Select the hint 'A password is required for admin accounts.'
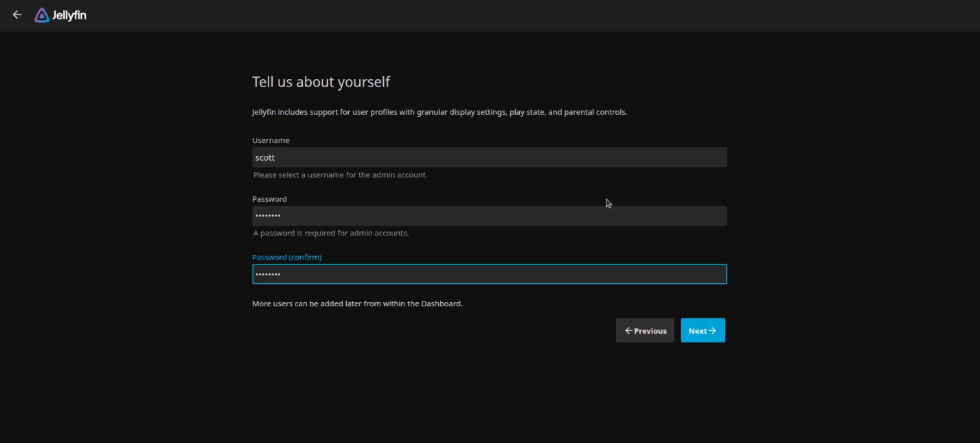The image size is (980, 443). [x=331, y=234]
